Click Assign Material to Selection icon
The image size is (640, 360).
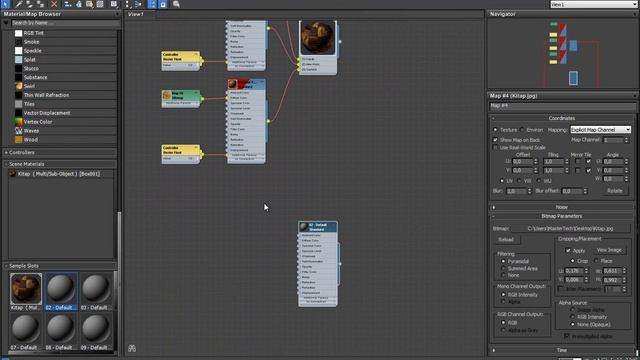[x=40, y=4]
